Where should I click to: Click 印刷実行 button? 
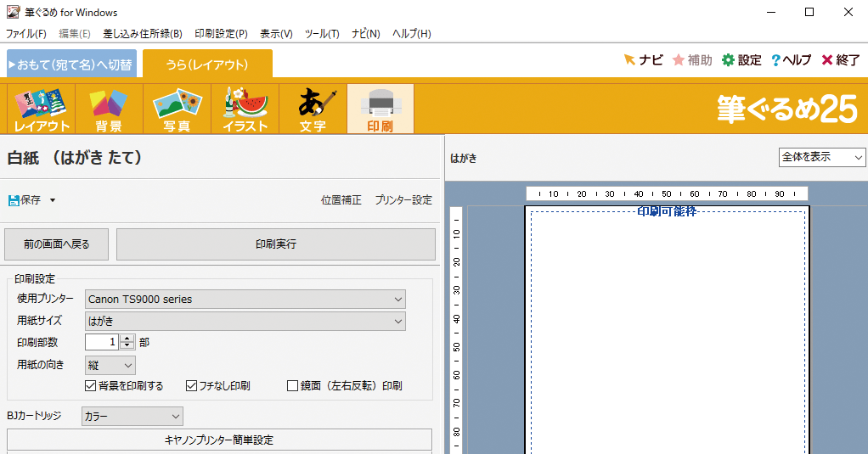point(276,244)
